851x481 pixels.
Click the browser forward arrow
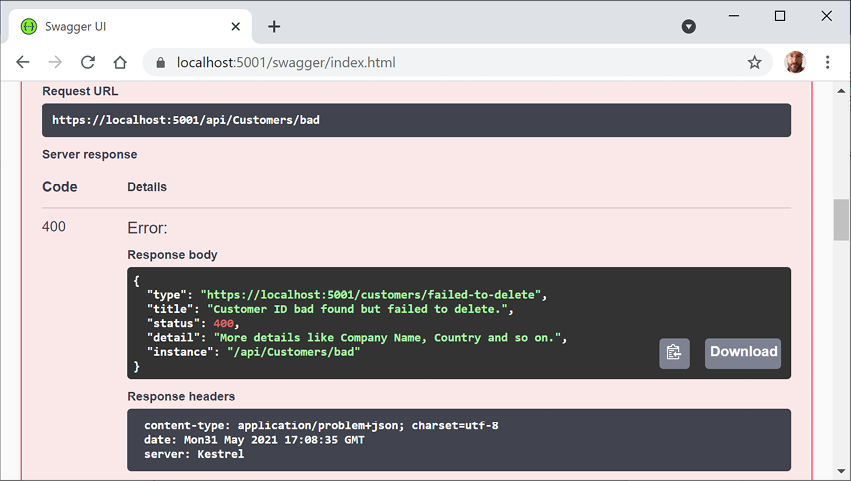[x=55, y=62]
